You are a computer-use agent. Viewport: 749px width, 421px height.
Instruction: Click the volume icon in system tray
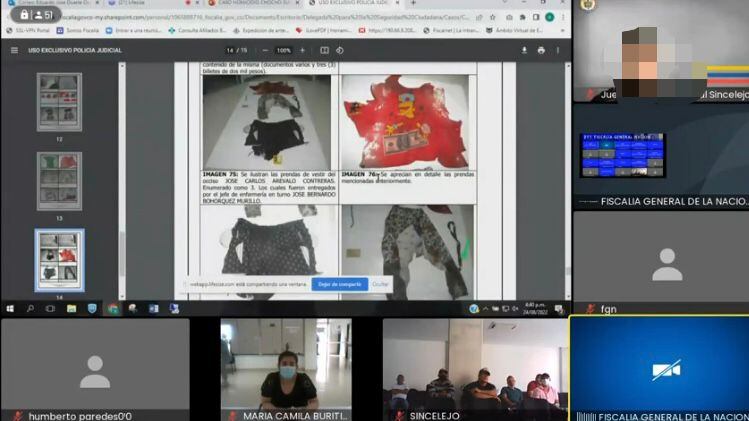(x=515, y=309)
